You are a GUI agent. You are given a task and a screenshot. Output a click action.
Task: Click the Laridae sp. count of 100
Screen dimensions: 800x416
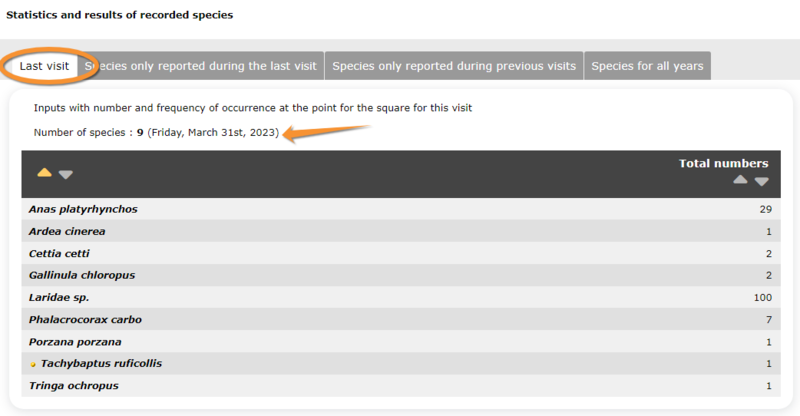(763, 298)
